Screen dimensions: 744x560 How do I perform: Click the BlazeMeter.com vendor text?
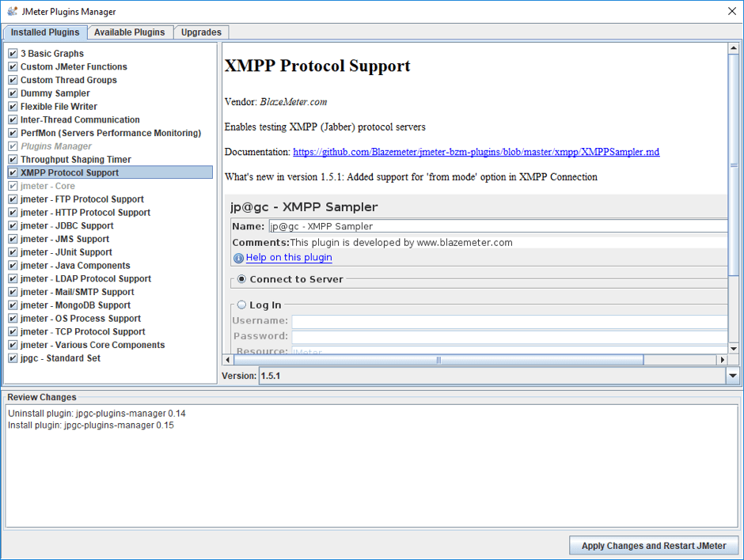pyautogui.click(x=293, y=102)
